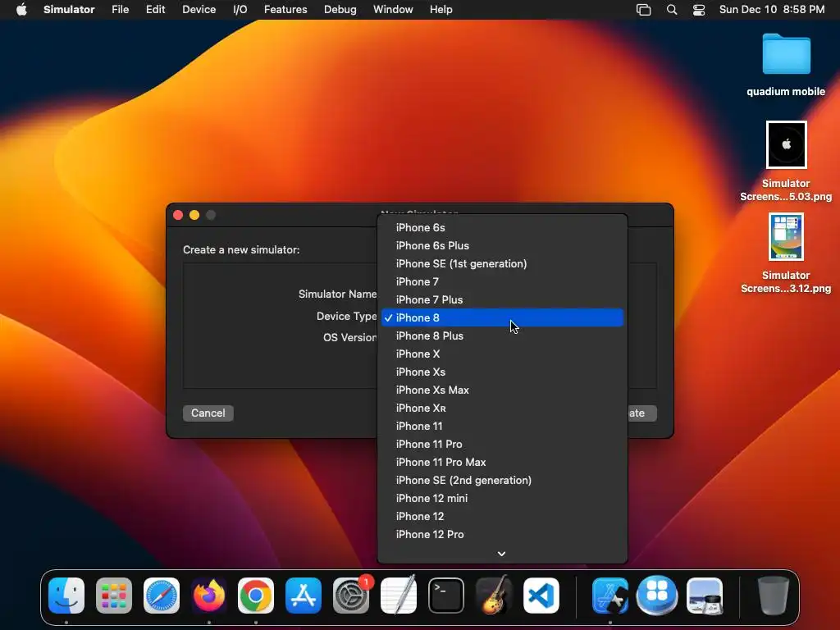Click the Stage Manager menu bar icon
This screenshot has width=840, height=630.
point(643,10)
